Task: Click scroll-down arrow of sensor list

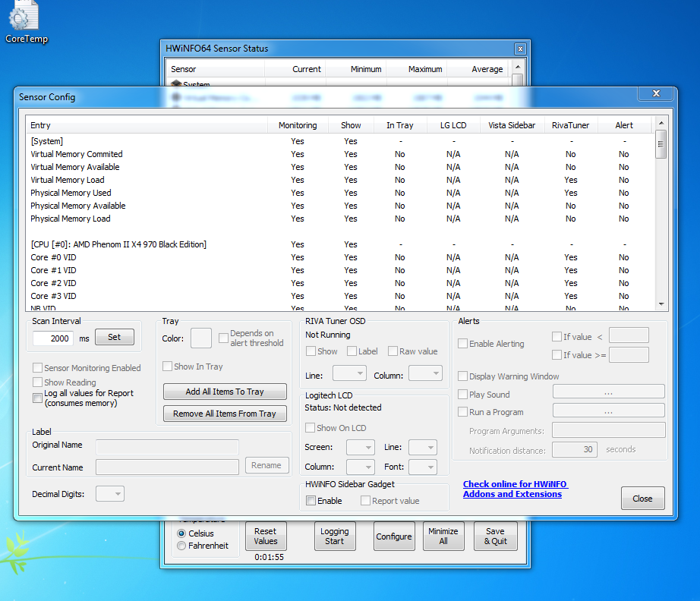Action: pos(661,304)
